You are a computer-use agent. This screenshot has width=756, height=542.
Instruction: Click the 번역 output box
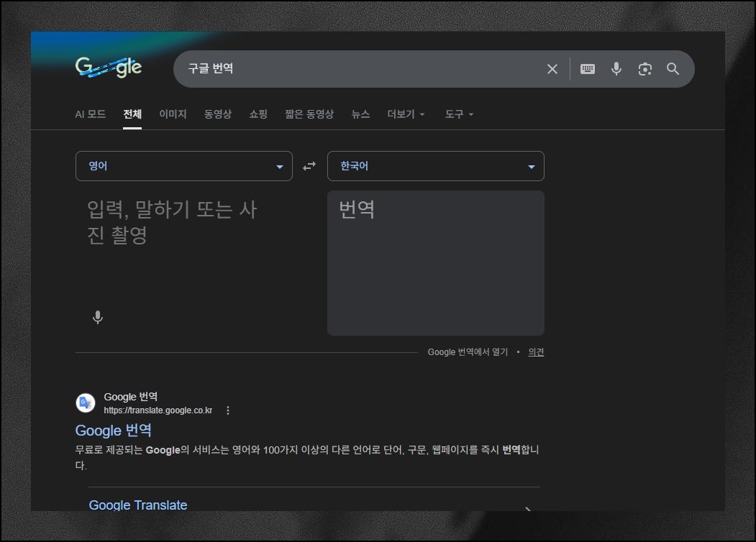coord(436,263)
